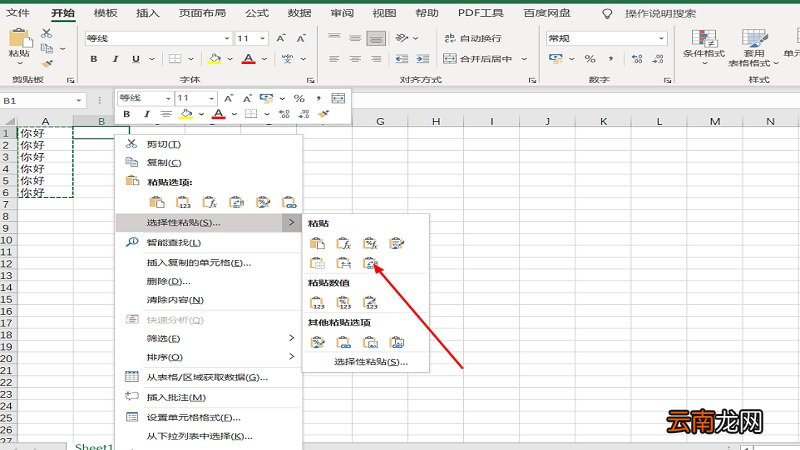Decrease font size in the ribbon
This screenshot has width=800, height=450.
click(x=301, y=38)
